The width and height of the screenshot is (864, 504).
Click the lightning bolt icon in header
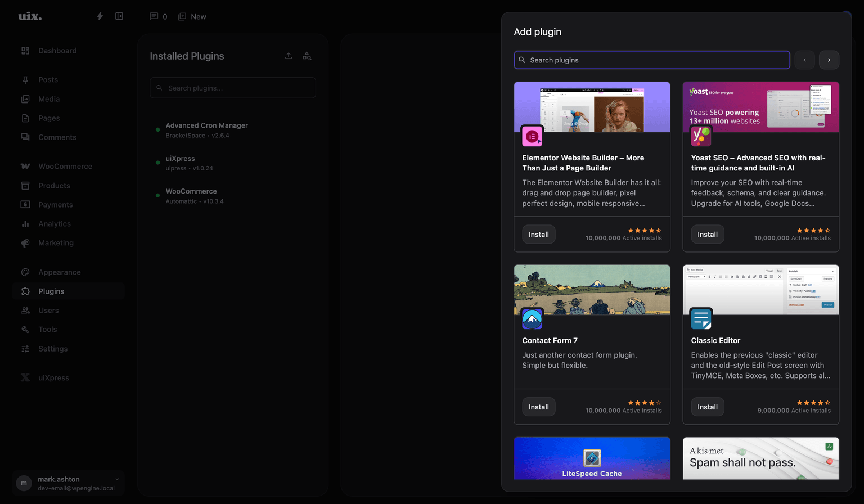tap(100, 16)
